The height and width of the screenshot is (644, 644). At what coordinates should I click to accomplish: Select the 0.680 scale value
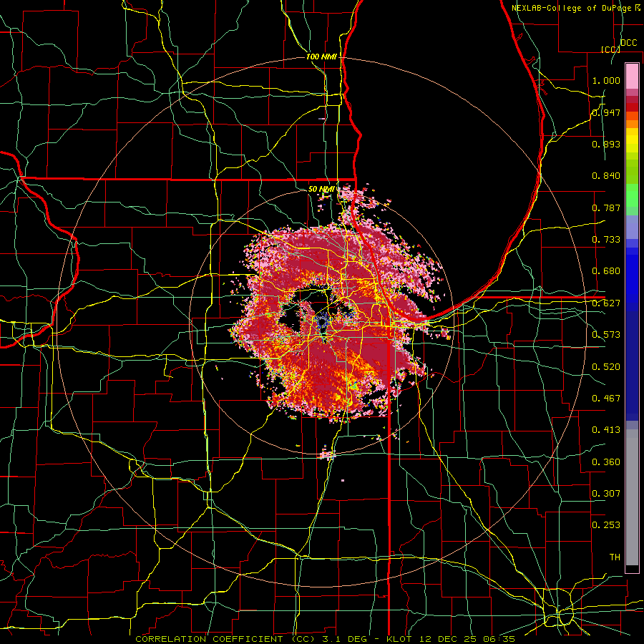pos(606,271)
